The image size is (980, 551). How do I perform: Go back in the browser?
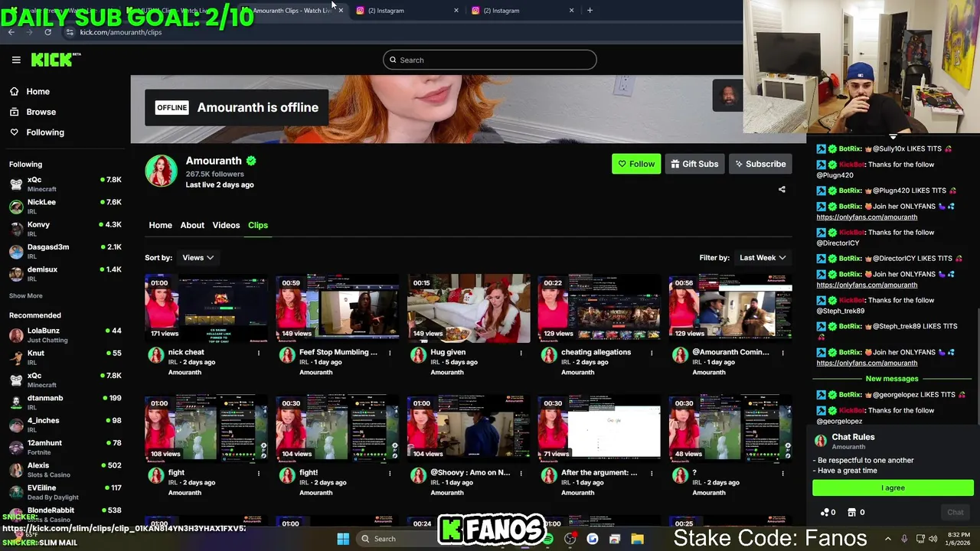[11, 32]
